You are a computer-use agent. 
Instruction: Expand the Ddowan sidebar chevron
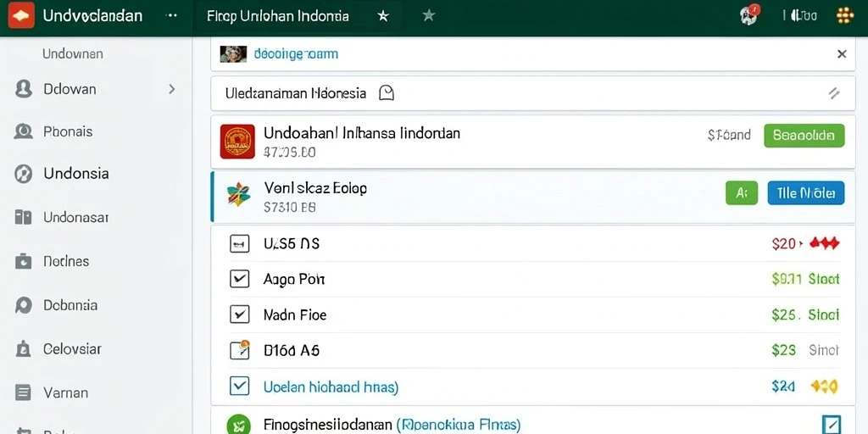point(171,88)
